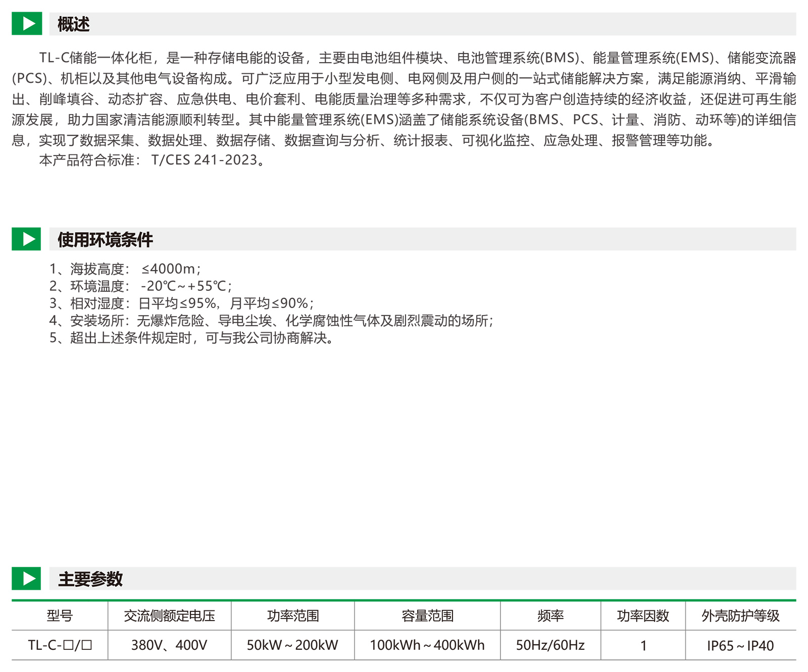This screenshot has height=672, width=808.
Task: Click the 380V、400V voltage value cell
Action: click(x=169, y=645)
